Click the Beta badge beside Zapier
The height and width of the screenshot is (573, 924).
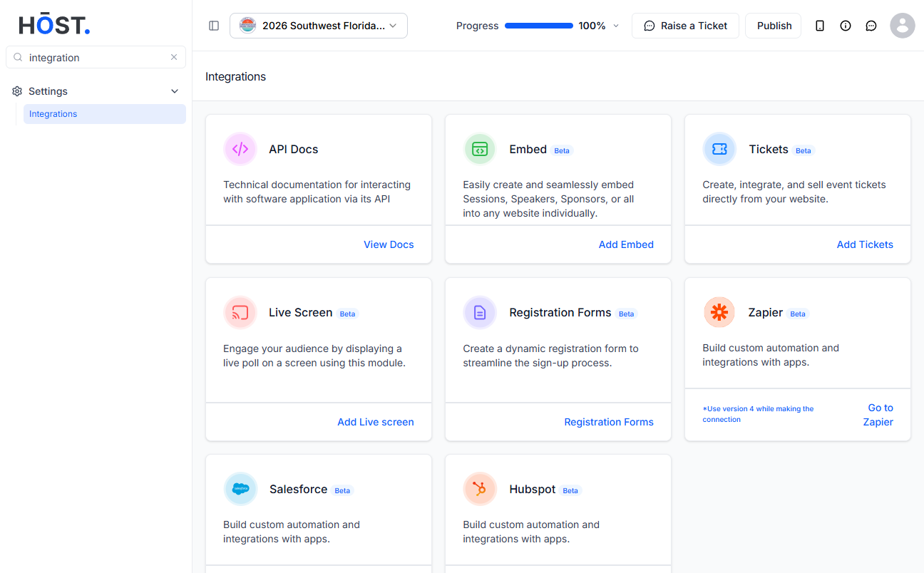click(x=798, y=314)
